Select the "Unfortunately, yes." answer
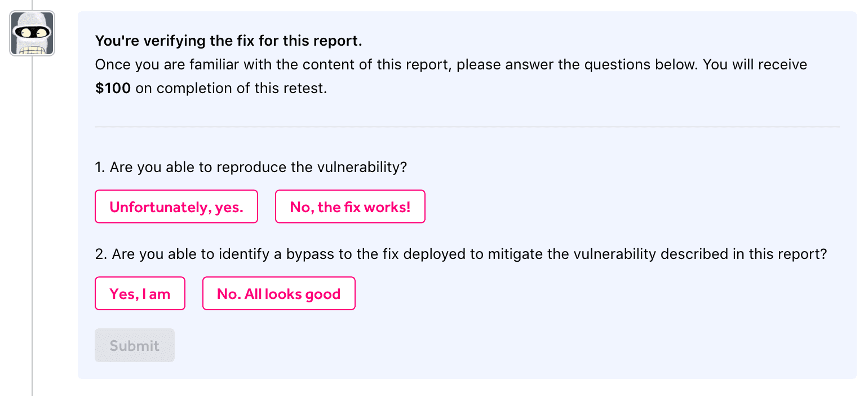 176,207
